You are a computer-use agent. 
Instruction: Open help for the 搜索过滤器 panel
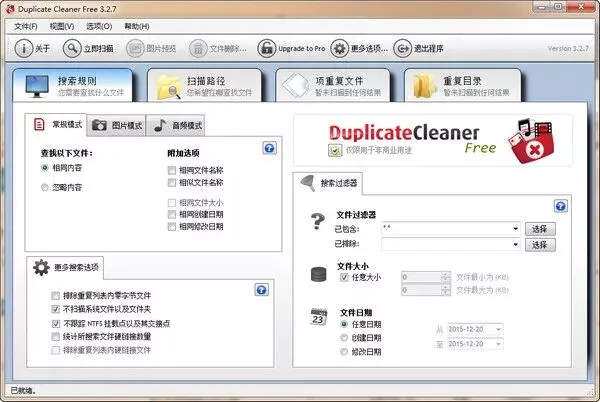(561, 207)
